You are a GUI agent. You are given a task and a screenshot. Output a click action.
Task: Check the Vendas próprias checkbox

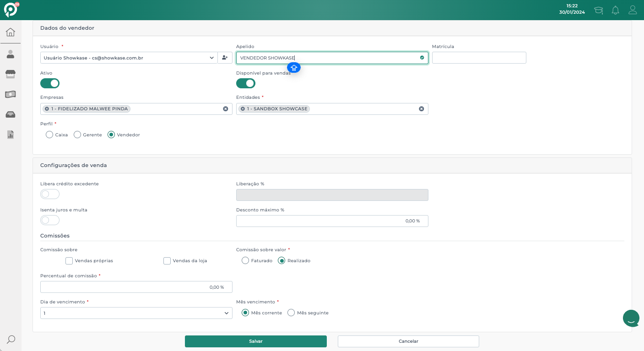(69, 261)
